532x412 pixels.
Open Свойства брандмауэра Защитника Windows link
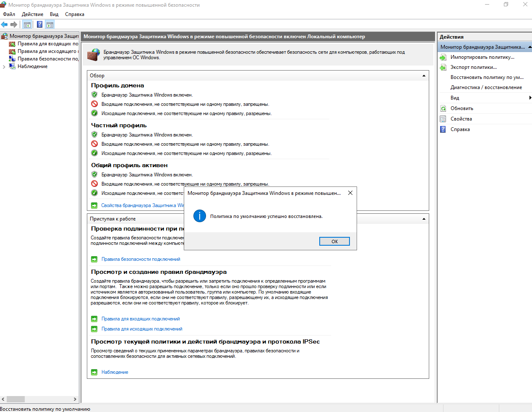click(142, 205)
